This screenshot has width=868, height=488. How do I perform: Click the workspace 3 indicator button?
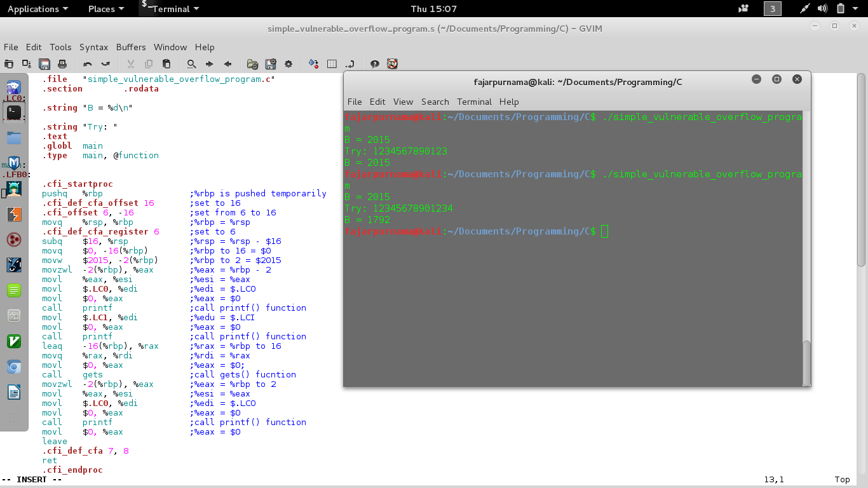click(772, 9)
